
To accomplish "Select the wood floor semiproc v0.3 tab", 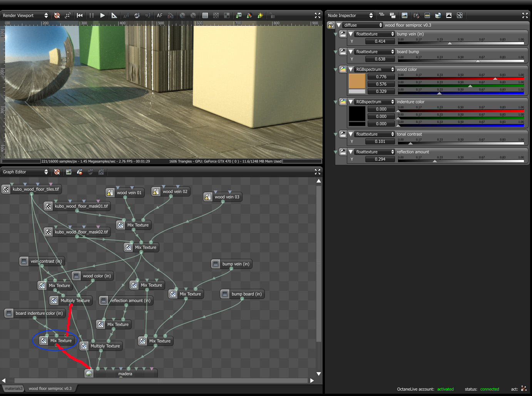I will pos(50,388).
